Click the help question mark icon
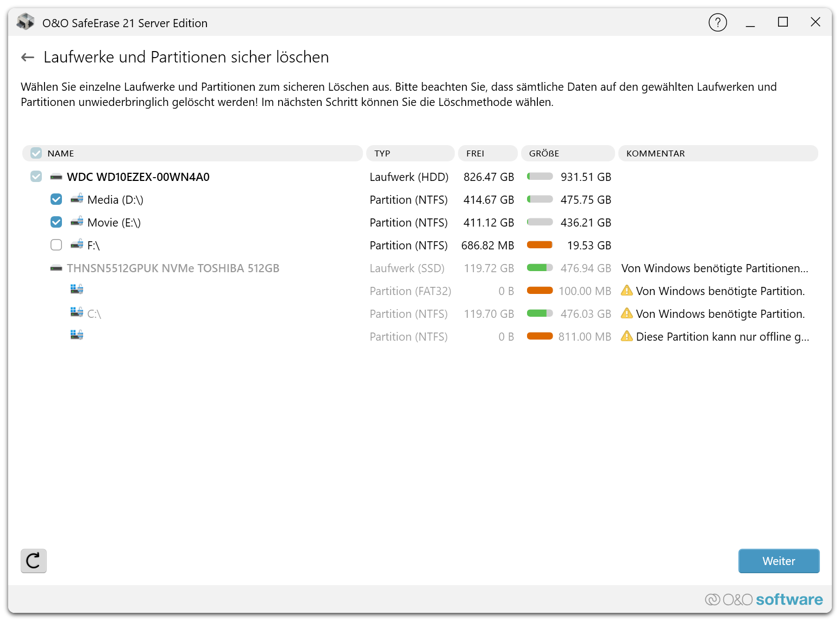The image size is (840, 621). pyautogui.click(x=718, y=23)
